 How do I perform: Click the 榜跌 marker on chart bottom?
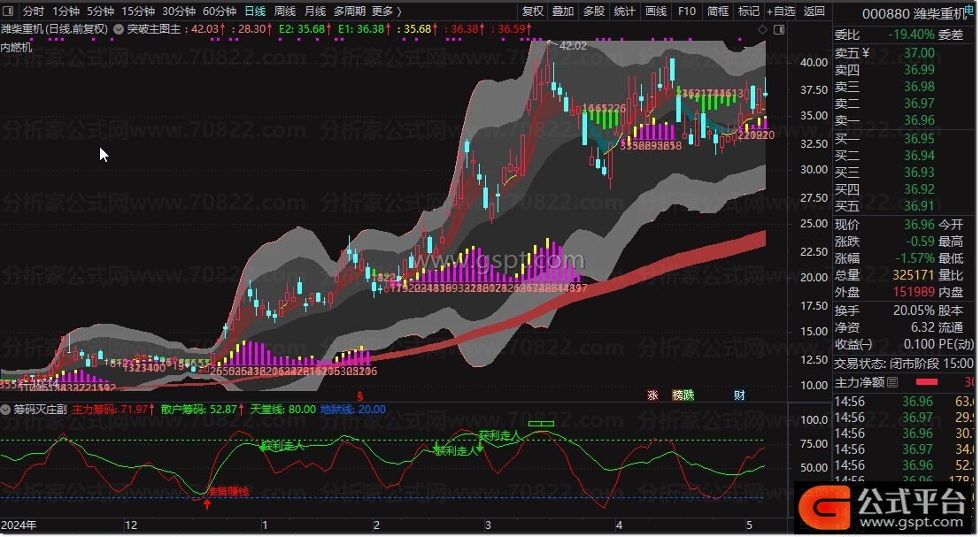pyautogui.click(x=683, y=395)
